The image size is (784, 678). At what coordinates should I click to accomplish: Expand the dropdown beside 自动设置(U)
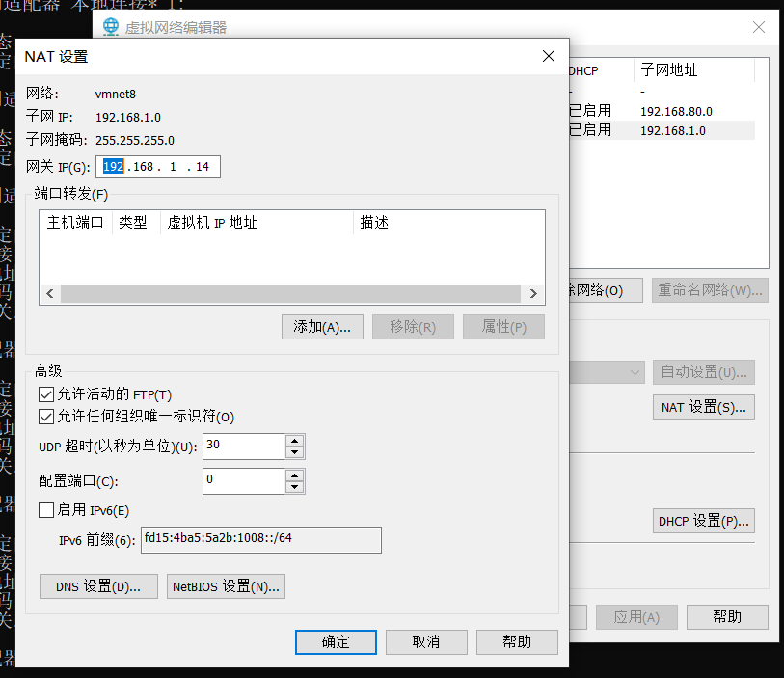click(x=634, y=372)
